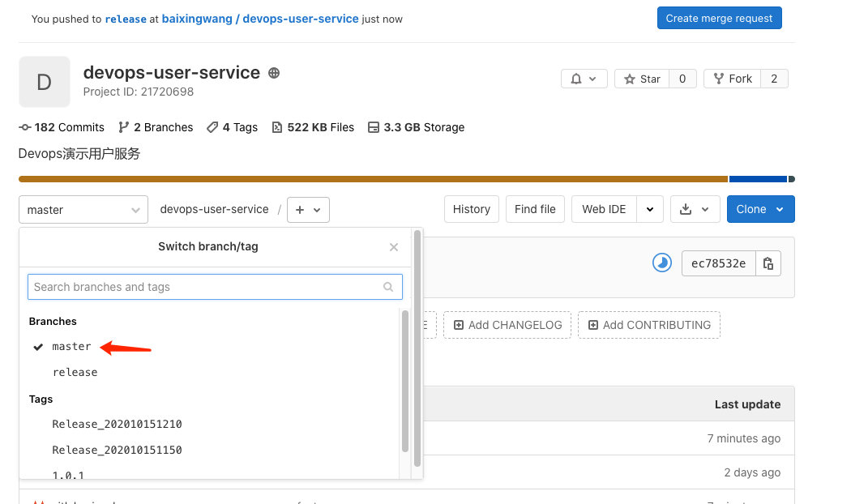Image resolution: width=851 pixels, height=504 pixels.
Task: Select tag Release_202010151150
Action: tap(118, 451)
